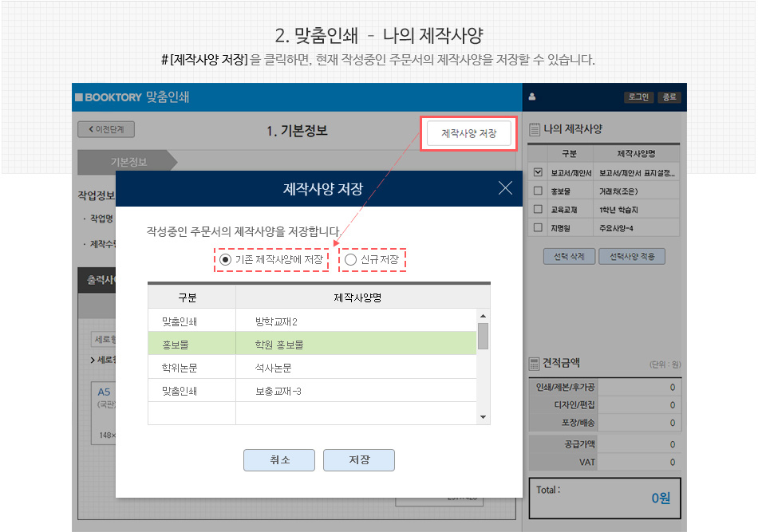Image resolution: width=758 pixels, height=532 pixels.
Task: Click the back-arrow icon on 이전단계
Action: [x=89, y=129]
